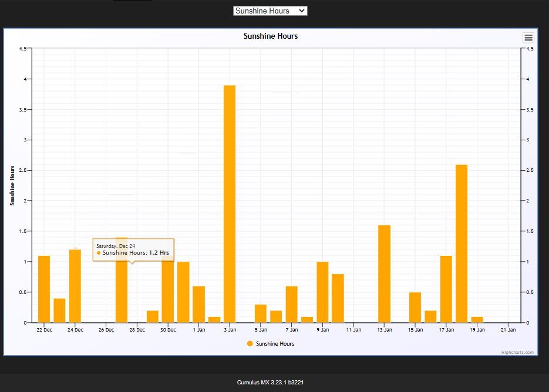
Task: Click the 10 Jan bar
Action: [338, 298]
